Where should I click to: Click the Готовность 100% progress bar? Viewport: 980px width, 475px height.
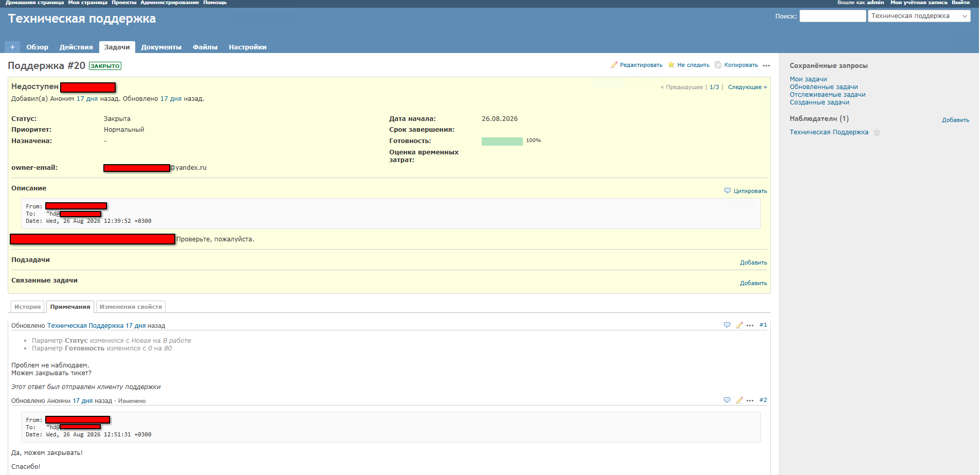click(502, 142)
